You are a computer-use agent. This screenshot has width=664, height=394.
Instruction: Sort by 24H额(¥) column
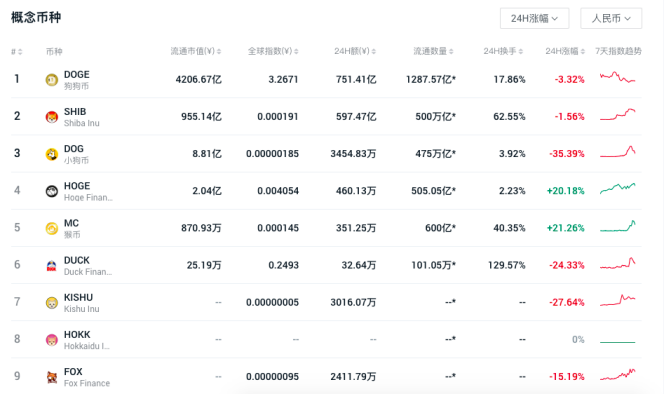click(355, 51)
